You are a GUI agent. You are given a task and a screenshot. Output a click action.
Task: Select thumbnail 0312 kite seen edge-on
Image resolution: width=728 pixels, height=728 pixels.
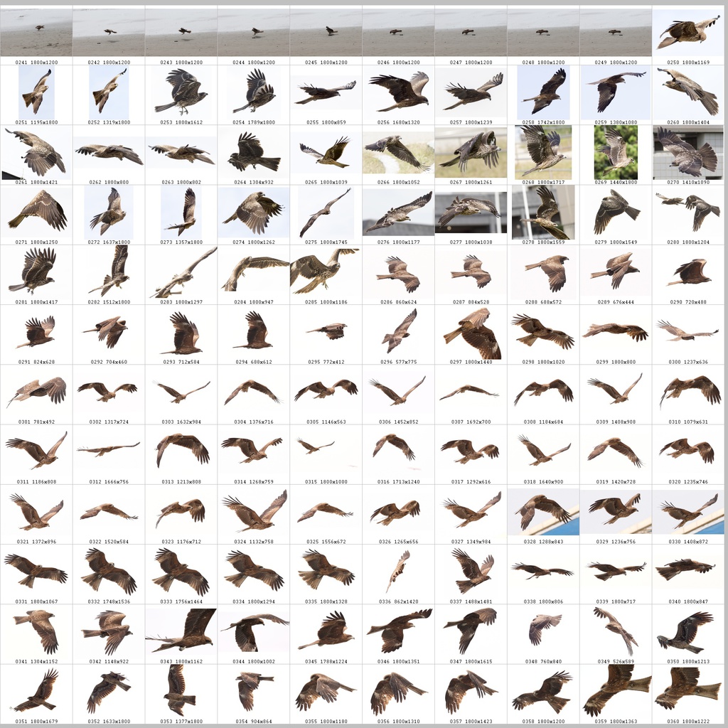(109, 450)
